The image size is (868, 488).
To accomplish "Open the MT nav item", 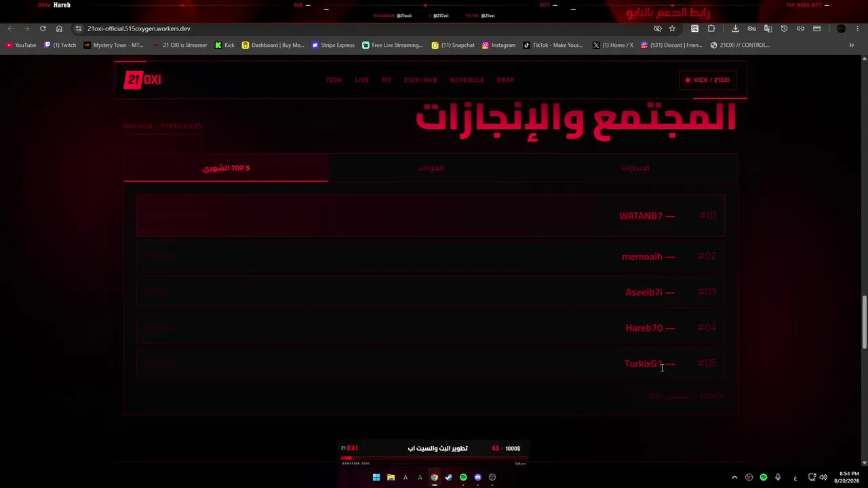I will tap(386, 80).
